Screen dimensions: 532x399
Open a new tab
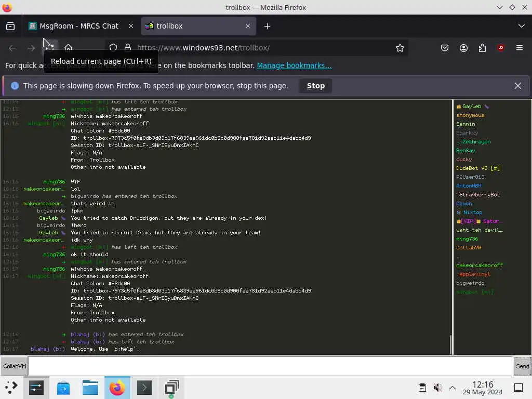coord(268,26)
